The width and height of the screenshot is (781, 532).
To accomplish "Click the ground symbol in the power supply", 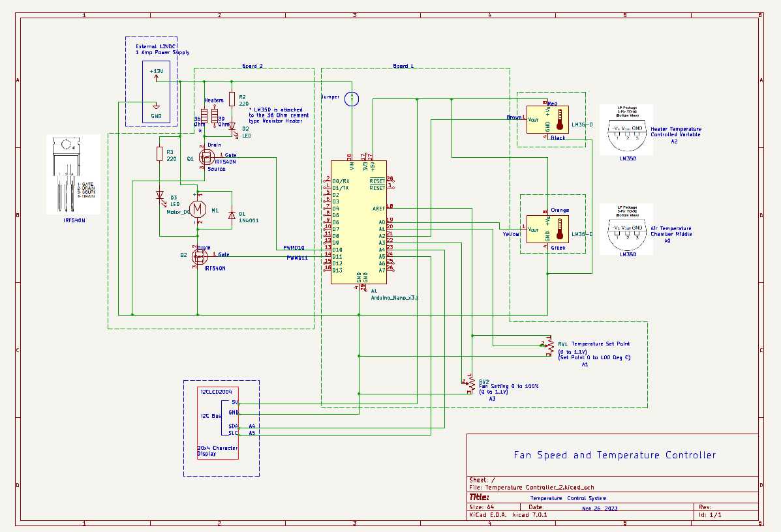I will (156, 106).
